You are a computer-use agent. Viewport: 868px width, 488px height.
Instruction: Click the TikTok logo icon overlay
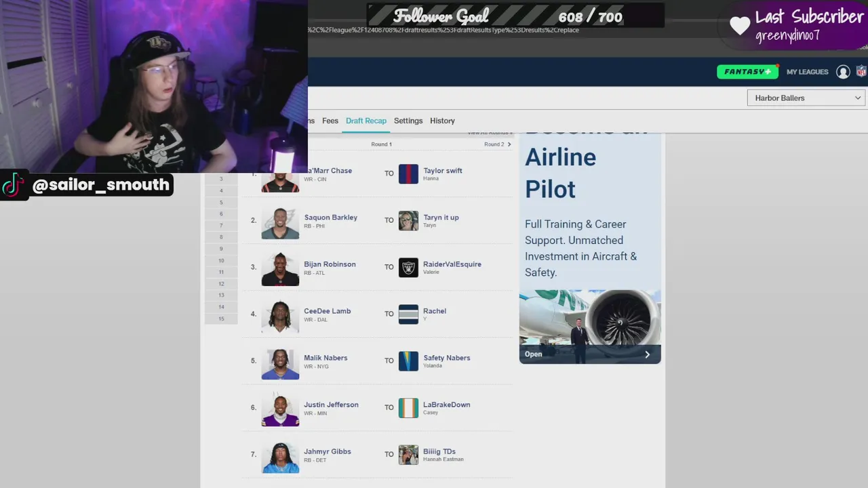coord(13,185)
